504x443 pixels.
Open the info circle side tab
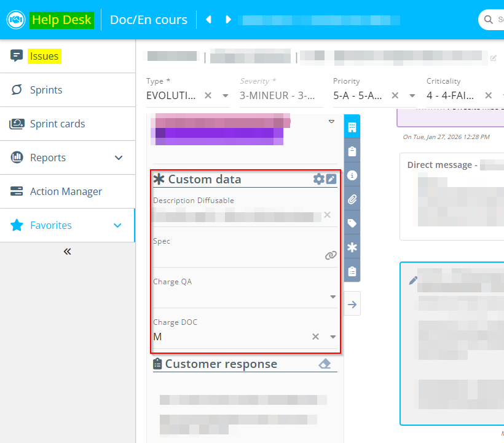coord(352,175)
